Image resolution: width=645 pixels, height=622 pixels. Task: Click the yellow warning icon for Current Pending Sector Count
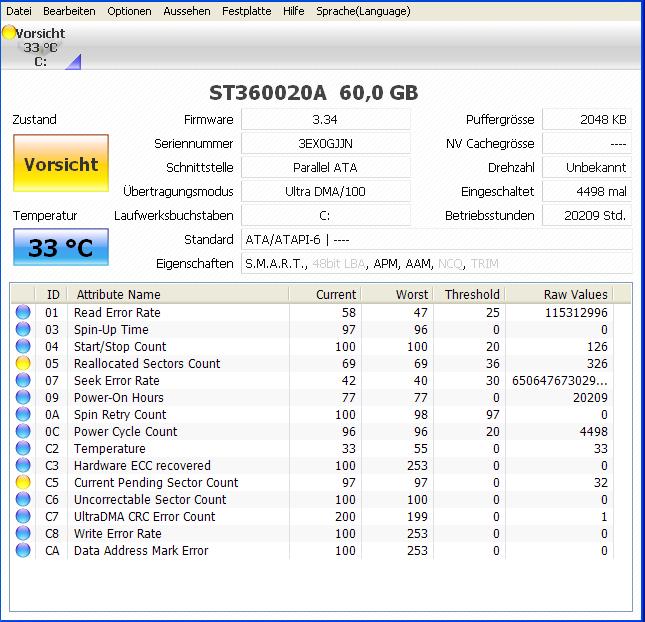tap(23, 482)
